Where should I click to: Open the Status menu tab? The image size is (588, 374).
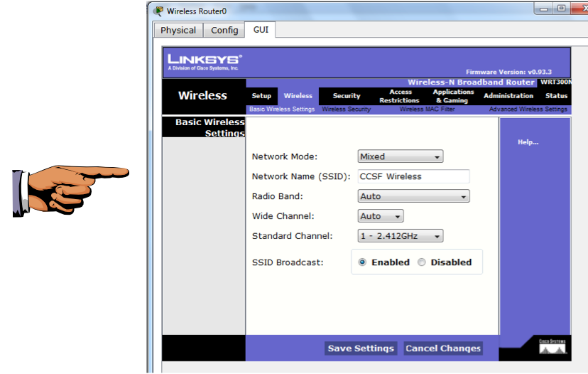tap(556, 96)
